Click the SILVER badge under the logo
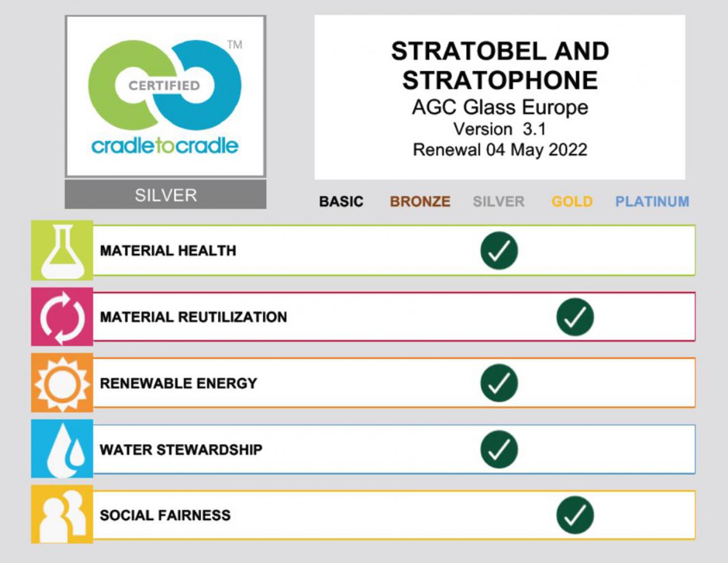The image size is (728, 563). (x=165, y=195)
